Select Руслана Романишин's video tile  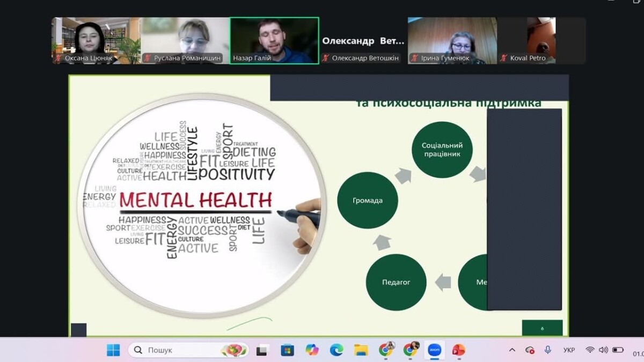pyautogui.click(x=185, y=41)
